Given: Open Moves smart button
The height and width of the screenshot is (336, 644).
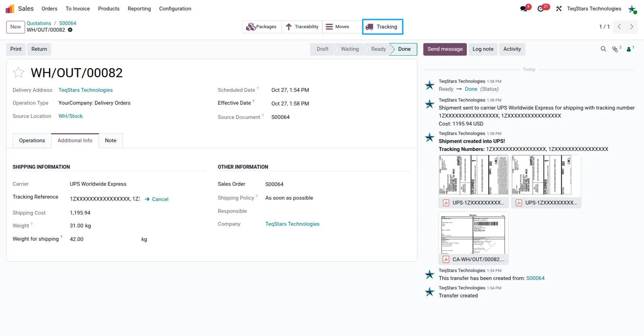Looking at the screenshot, I should tap(342, 27).
